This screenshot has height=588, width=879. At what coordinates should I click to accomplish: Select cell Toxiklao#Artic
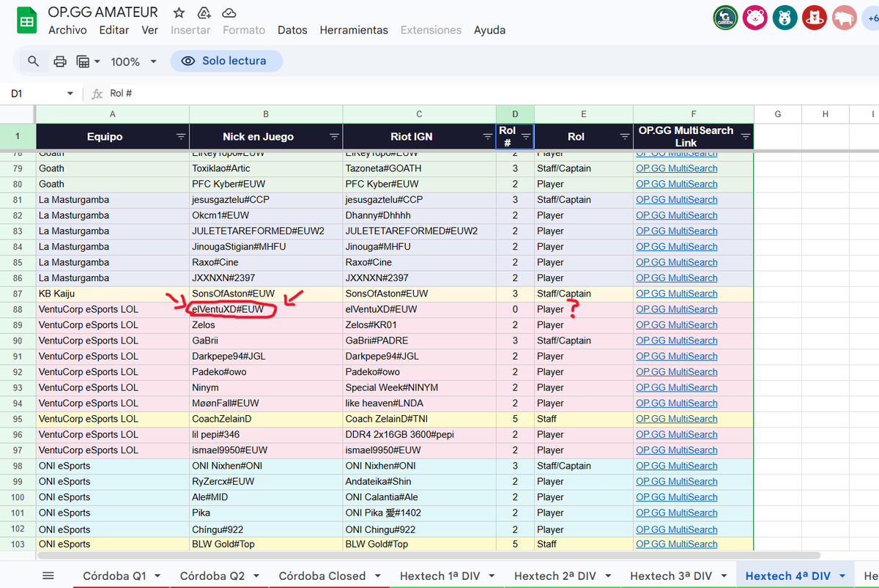(x=266, y=168)
